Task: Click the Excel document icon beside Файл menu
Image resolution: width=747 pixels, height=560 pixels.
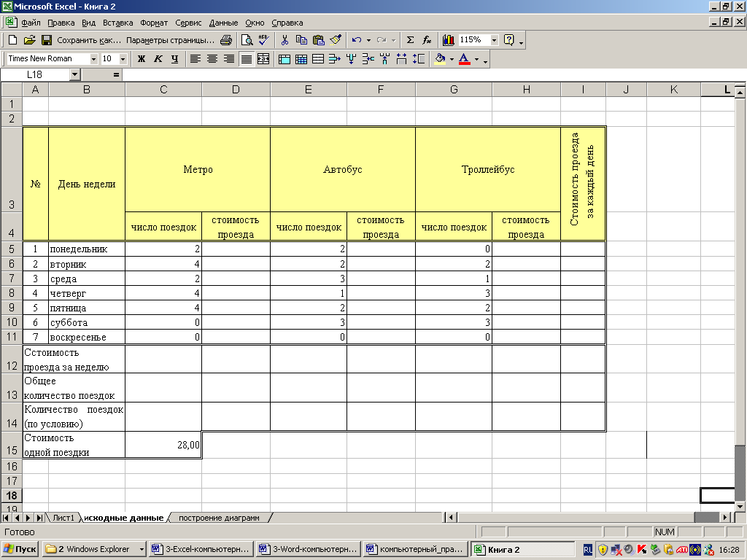Action: [x=11, y=22]
